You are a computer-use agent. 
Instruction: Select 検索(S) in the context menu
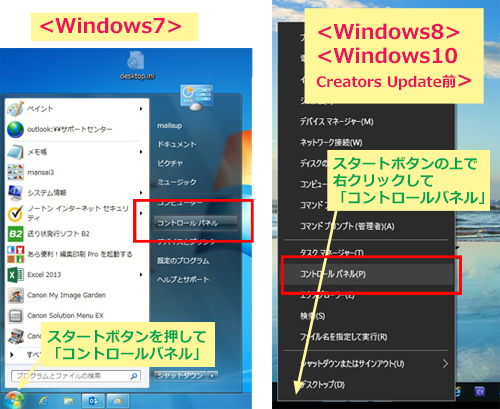[313, 316]
